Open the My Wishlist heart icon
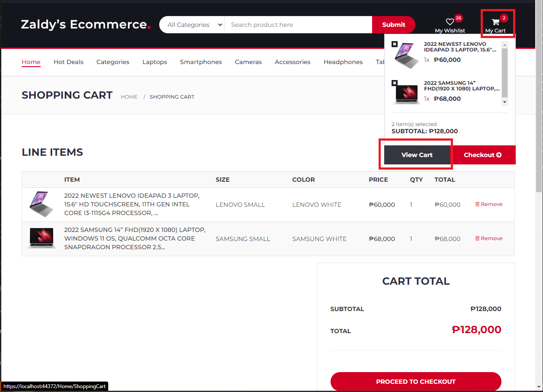The height and width of the screenshot is (392, 543). click(x=450, y=22)
